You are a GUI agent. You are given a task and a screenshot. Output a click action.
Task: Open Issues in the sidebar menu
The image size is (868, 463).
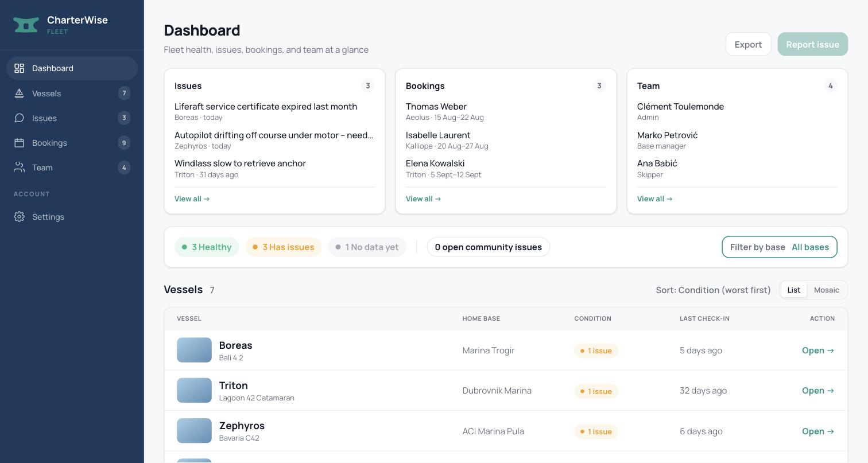click(72, 118)
